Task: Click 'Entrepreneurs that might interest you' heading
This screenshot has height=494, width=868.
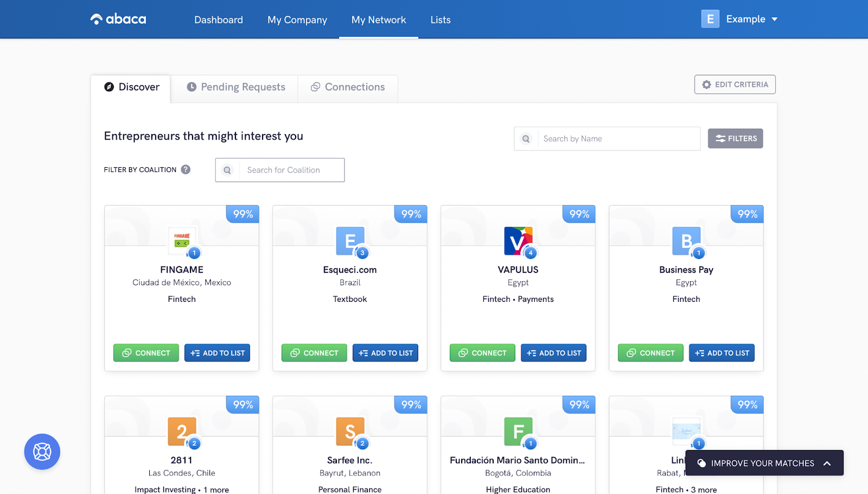Action: tap(203, 136)
